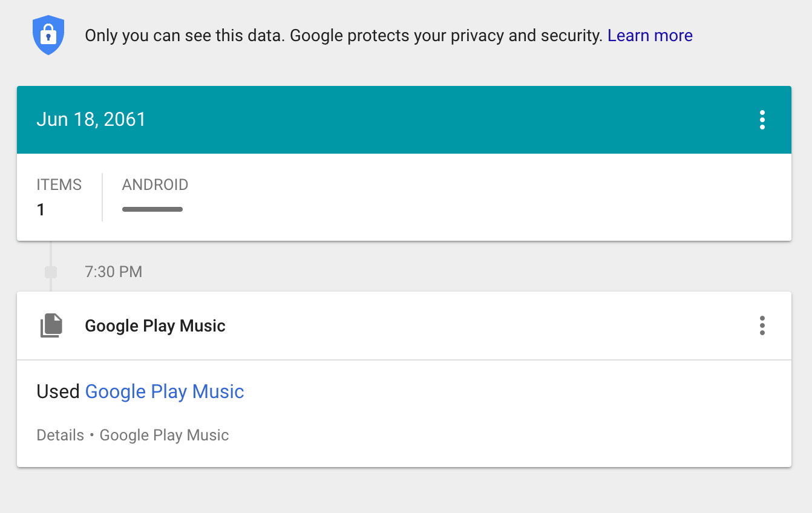
Task: Open the three-dot menu for Jun 18, 2061
Action: (762, 120)
